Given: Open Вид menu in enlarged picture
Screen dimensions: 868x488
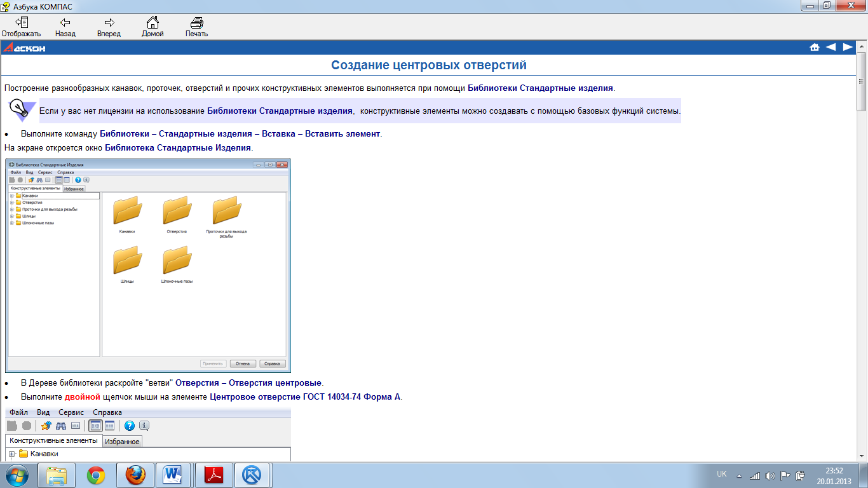Looking at the screenshot, I should coord(43,412).
